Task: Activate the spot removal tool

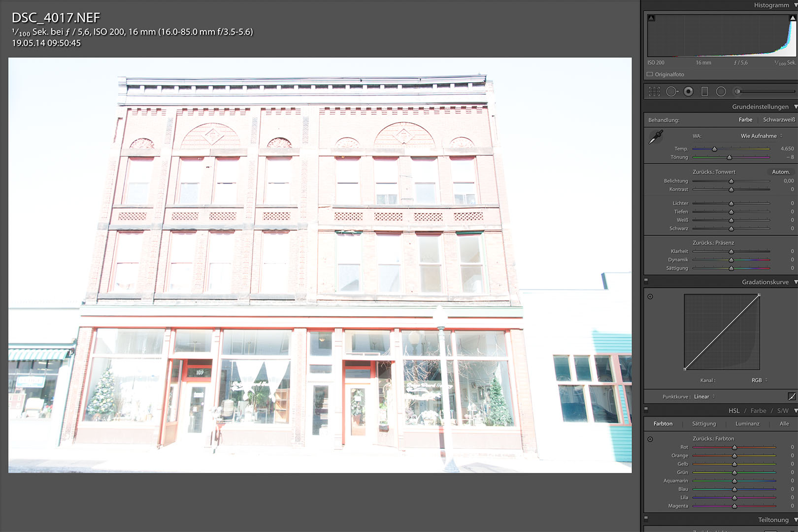Action: pyautogui.click(x=671, y=92)
